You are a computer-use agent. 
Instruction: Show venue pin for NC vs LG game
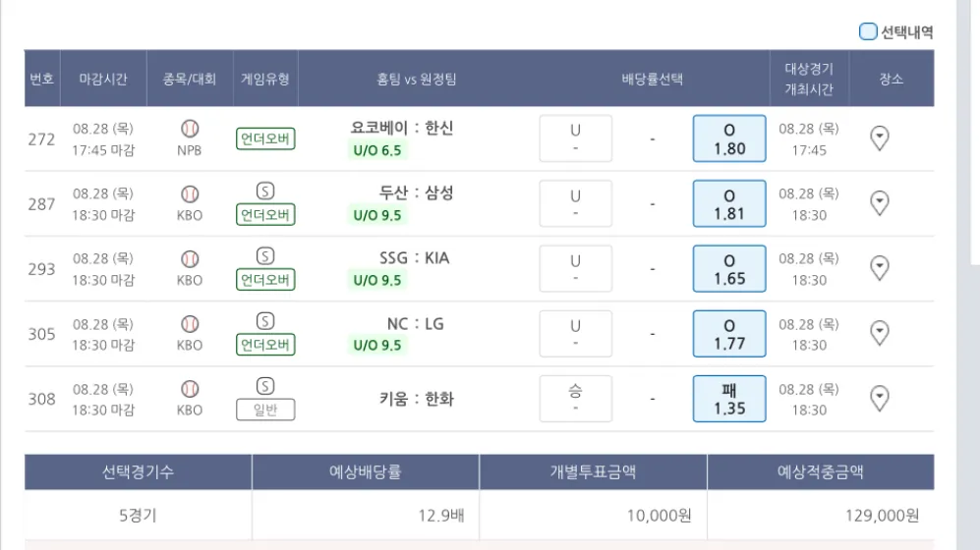[880, 334]
